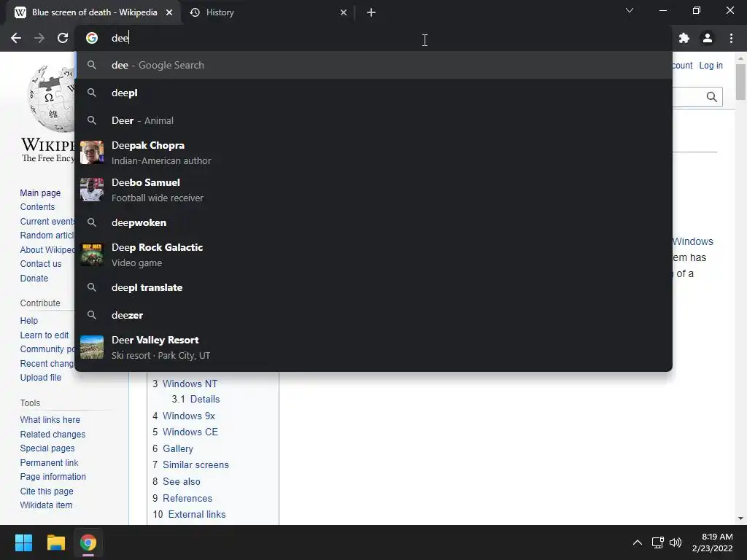Click the Google logo in the address bar
This screenshot has height=560, width=747.
pyautogui.click(x=92, y=38)
